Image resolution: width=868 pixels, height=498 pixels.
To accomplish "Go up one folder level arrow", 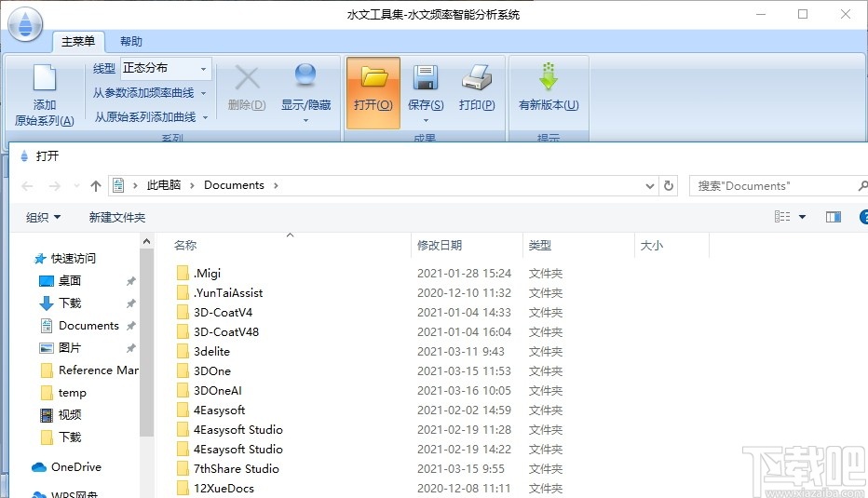I will 96,186.
